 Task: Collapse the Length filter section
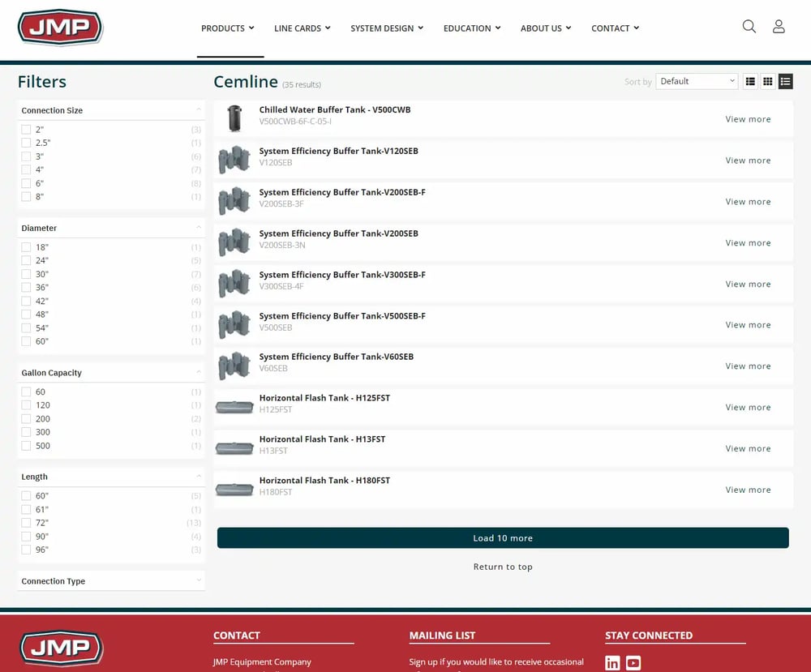coord(111,477)
